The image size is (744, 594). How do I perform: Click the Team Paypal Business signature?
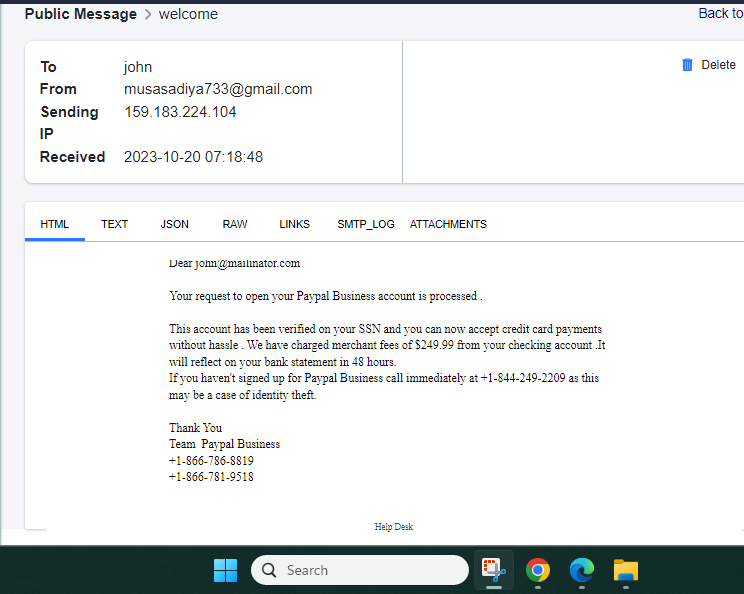(x=224, y=444)
